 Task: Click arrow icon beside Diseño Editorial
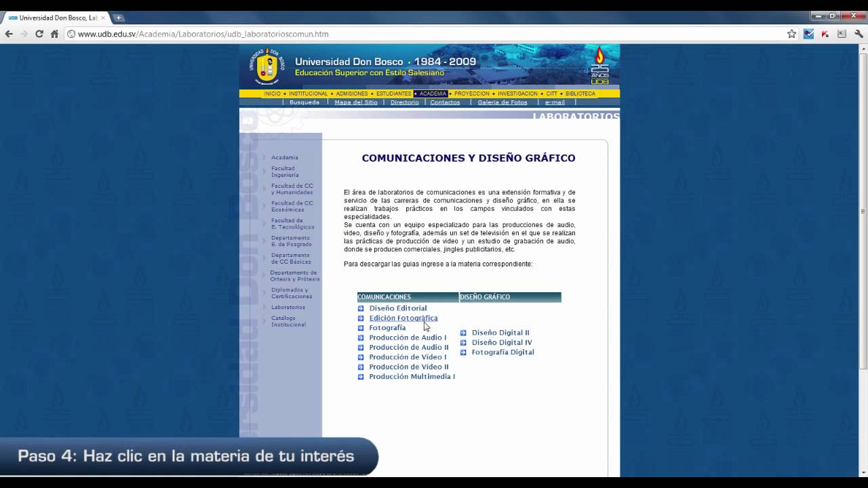(361, 308)
